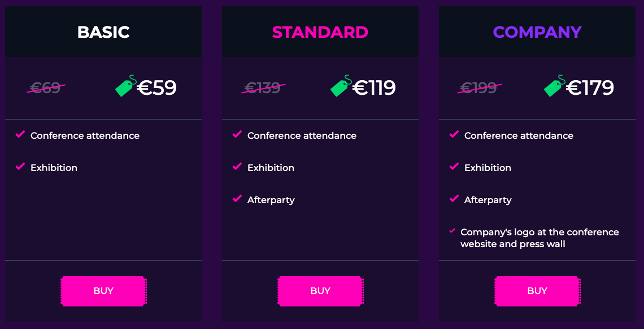Buy the Basic ticket
The width and height of the screenshot is (644, 329).
tap(103, 291)
